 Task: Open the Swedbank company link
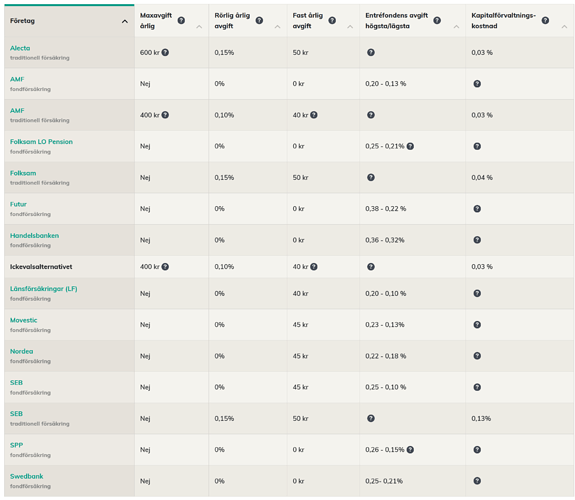tap(27, 476)
